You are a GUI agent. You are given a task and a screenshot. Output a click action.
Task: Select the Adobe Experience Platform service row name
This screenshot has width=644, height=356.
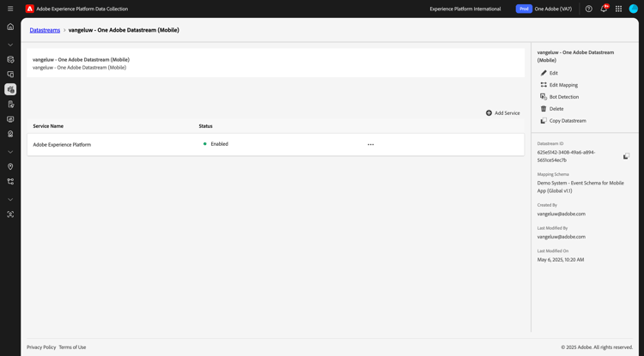62,144
